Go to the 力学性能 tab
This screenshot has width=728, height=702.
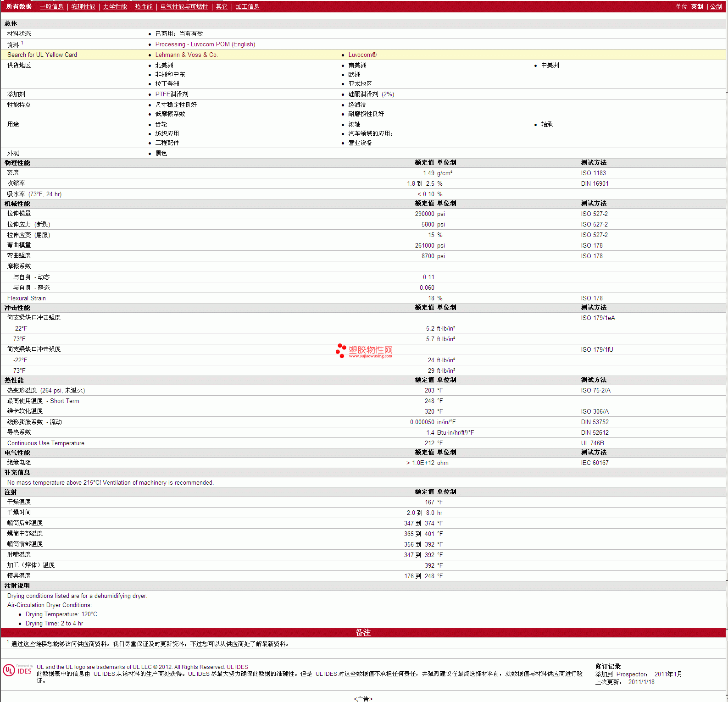click(x=115, y=6)
